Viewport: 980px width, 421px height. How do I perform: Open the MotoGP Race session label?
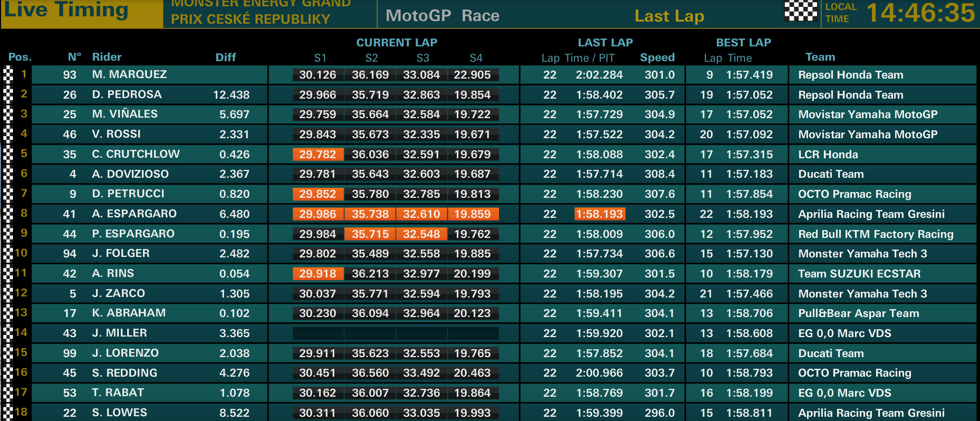(x=442, y=16)
